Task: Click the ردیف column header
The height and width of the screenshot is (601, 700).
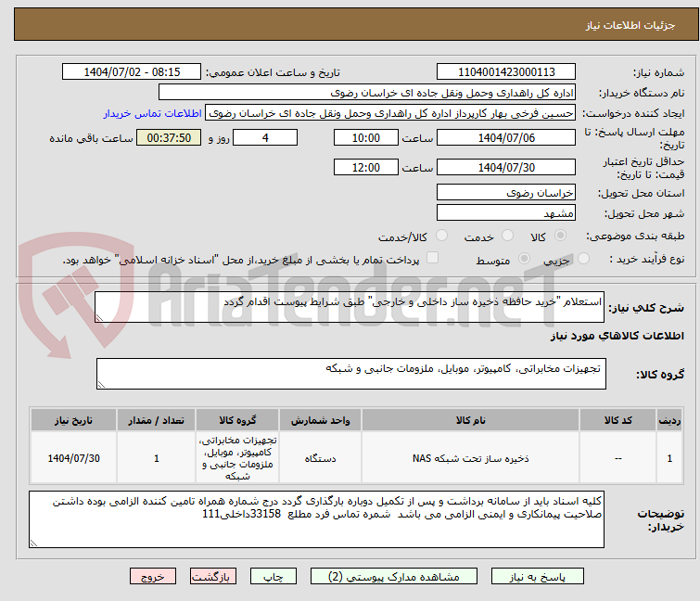Action: click(x=669, y=420)
